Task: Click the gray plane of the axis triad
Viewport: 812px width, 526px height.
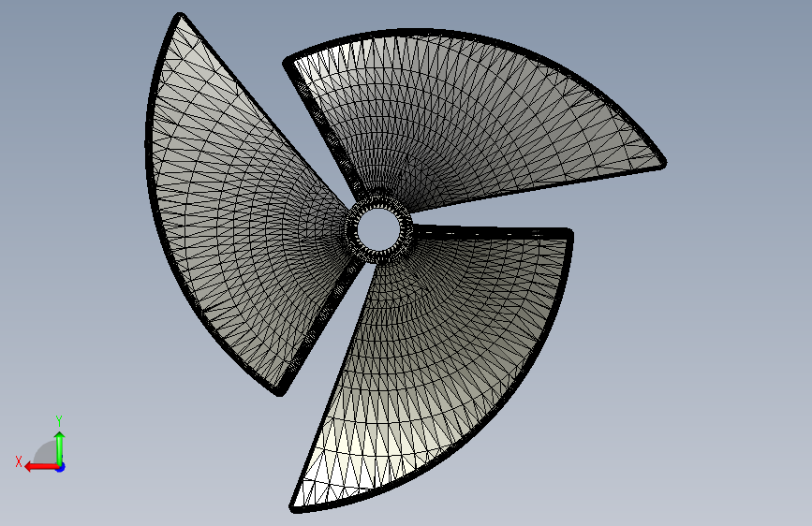Action: 47,453
